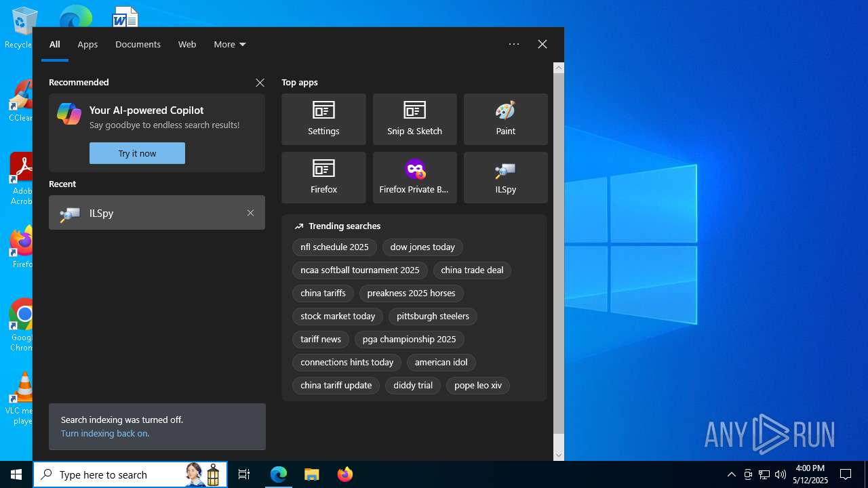Launch Firefox tile in Top apps
Viewport: 868px width, 488px height.
click(x=323, y=178)
